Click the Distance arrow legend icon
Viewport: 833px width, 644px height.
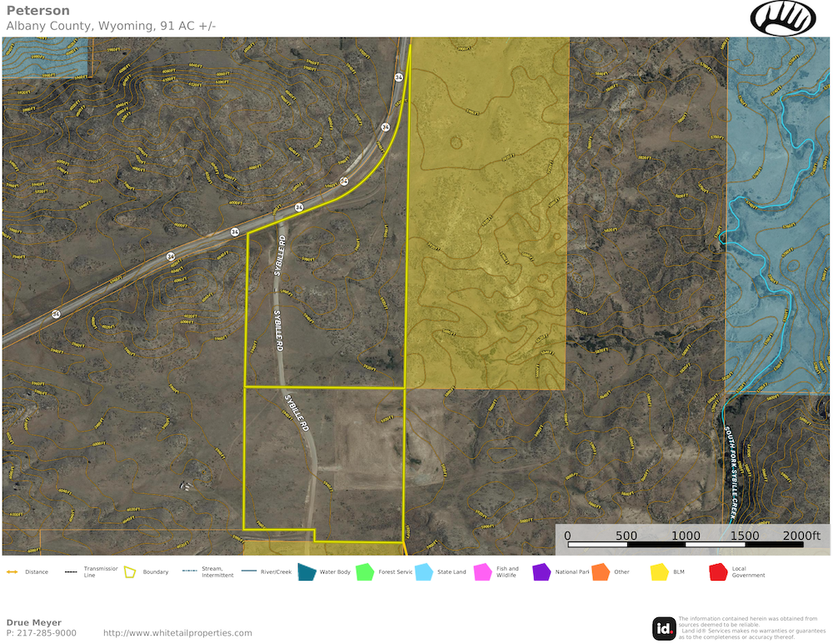[12, 572]
